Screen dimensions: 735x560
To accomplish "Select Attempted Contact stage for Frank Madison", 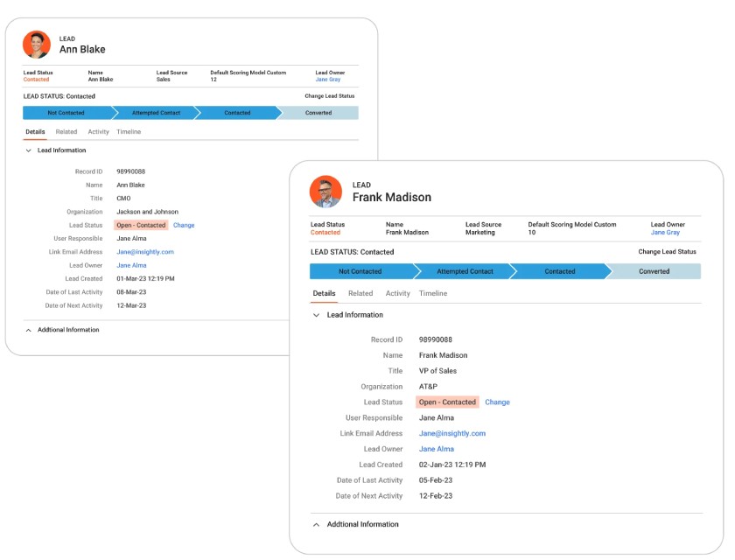I will point(465,271).
